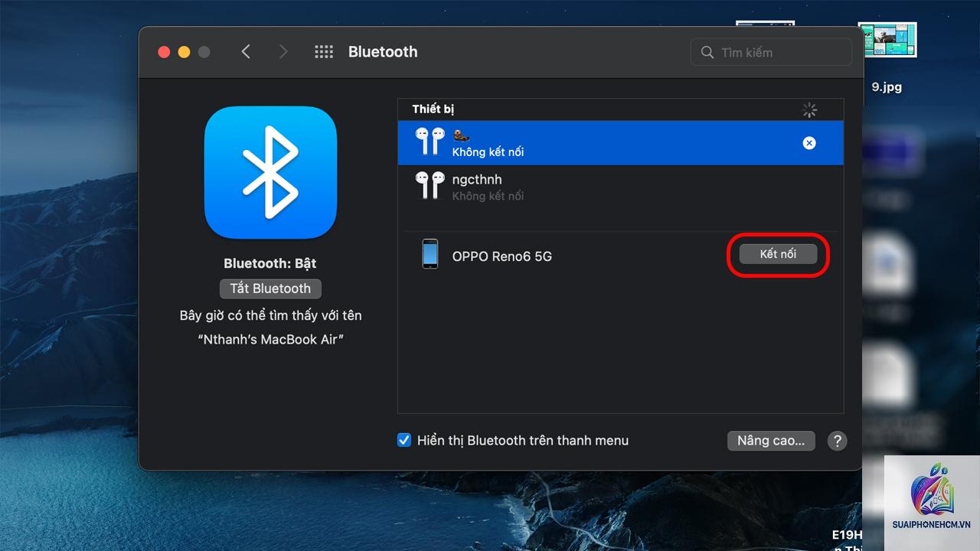Click the magnifying glass search icon

707,52
